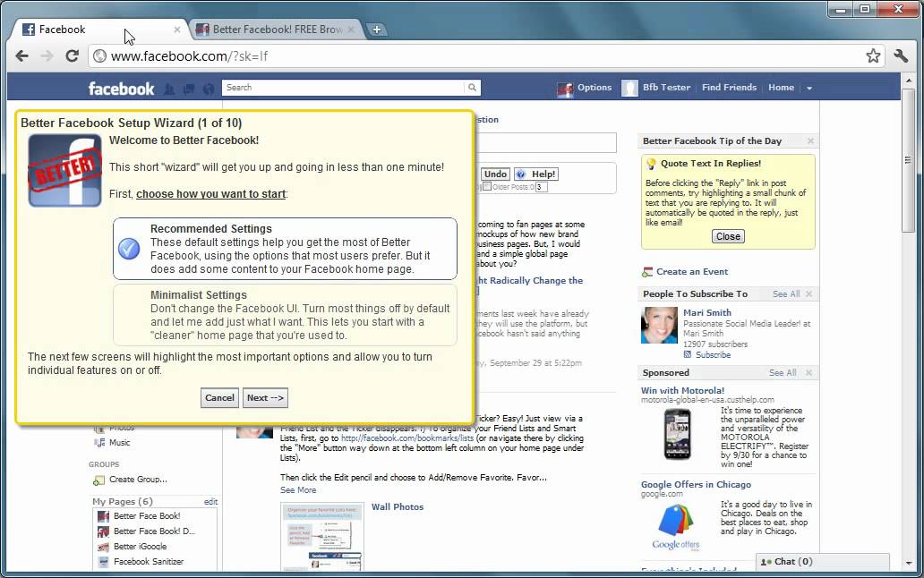This screenshot has width=924, height=578.
Task: Click edit next to My Pages
Action: click(210, 502)
